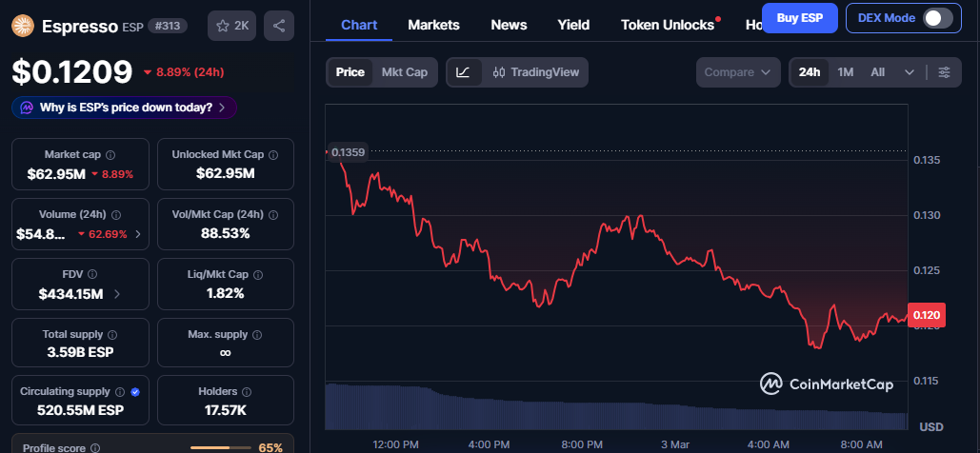Open the Yield tab
Viewport: 980px width, 453px height.
click(573, 25)
